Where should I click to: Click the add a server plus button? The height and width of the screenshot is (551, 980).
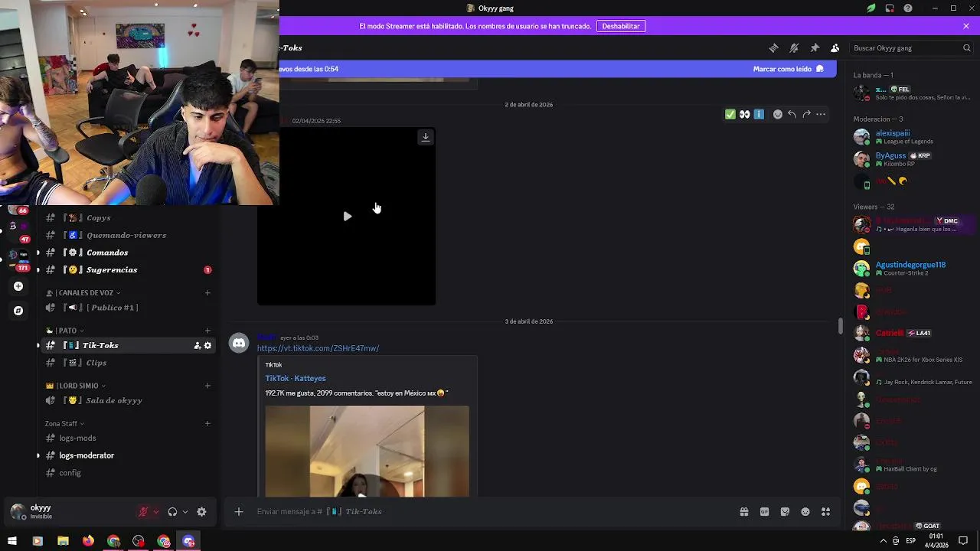point(18,286)
